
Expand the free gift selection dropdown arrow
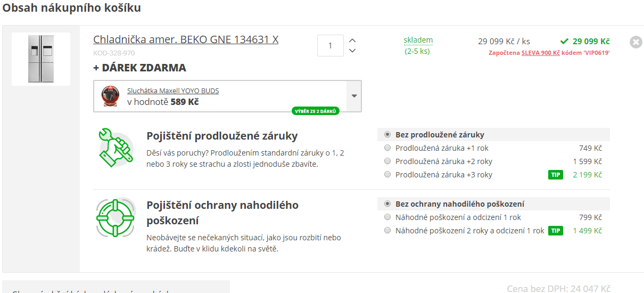tap(354, 96)
